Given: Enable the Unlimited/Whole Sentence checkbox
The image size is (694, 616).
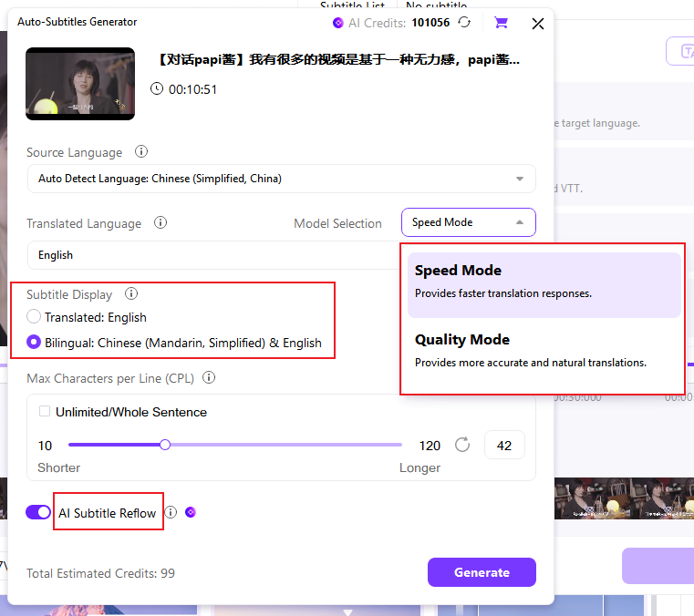Looking at the screenshot, I should 45,412.
